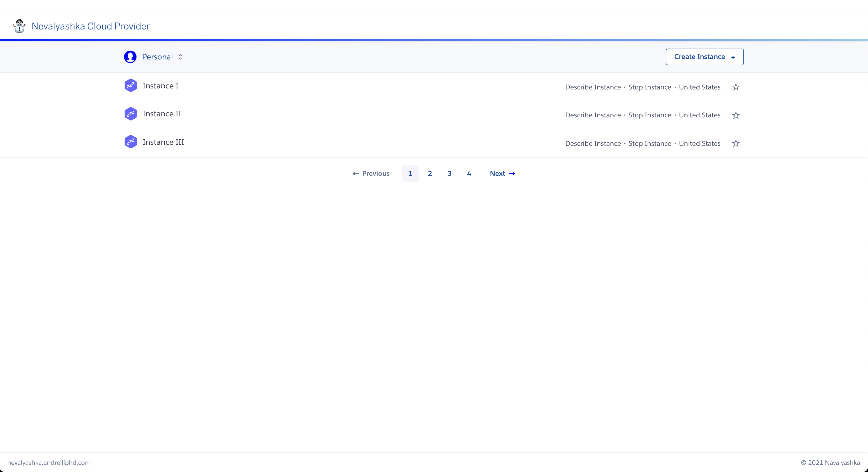Toggle the favorite star for Instance II
This screenshot has width=868, height=472.
tap(736, 116)
